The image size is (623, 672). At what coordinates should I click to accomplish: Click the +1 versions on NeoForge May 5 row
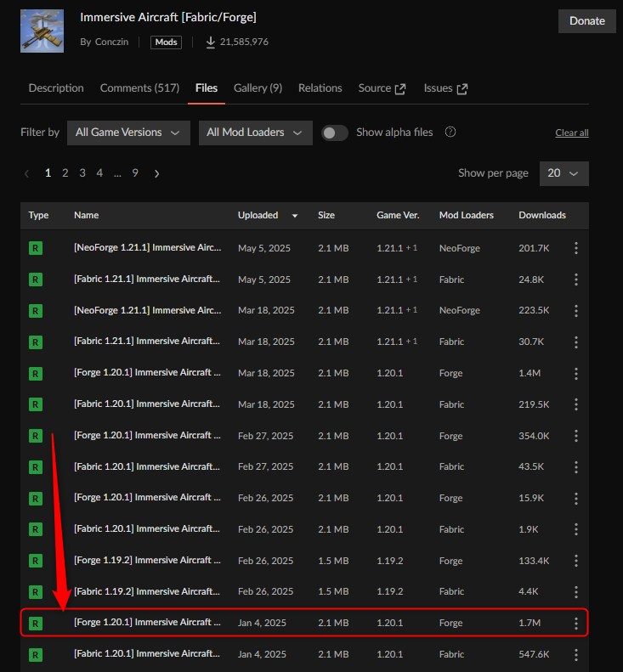pos(411,248)
